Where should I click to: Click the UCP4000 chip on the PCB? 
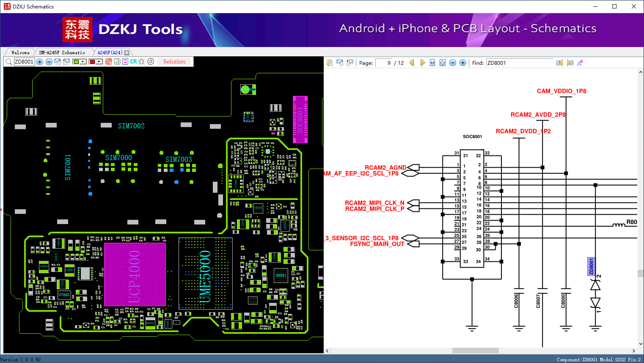click(x=135, y=274)
